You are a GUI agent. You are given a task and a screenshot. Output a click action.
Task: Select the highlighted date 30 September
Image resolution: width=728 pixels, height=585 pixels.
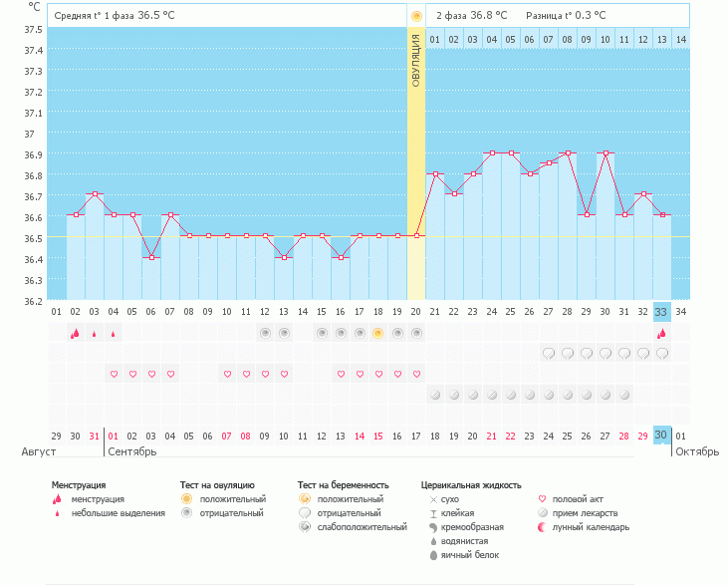tap(661, 435)
